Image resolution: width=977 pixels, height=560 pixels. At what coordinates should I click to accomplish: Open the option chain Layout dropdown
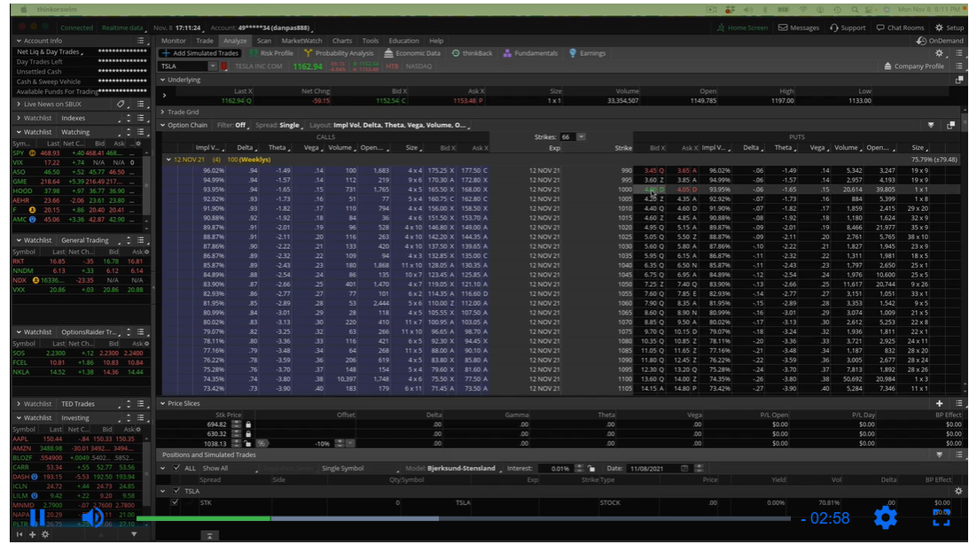tap(389, 125)
